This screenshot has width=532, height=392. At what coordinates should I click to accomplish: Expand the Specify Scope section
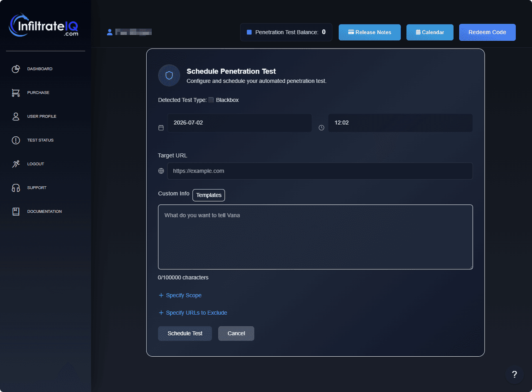[x=180, y=295]
